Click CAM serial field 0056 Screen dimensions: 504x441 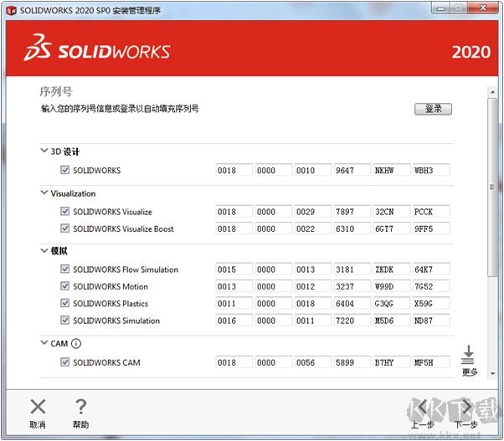pos(312,362)
